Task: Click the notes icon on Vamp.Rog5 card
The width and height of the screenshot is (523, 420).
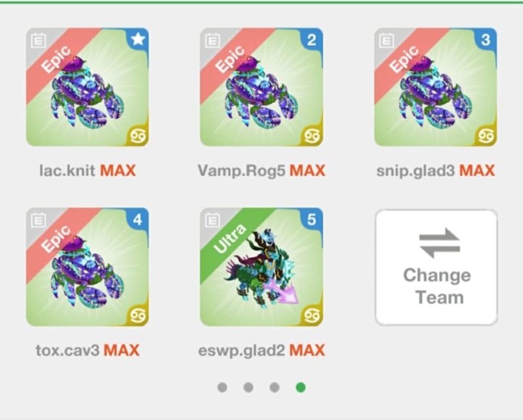Action: pyautogui.click(x=212, y=41)
